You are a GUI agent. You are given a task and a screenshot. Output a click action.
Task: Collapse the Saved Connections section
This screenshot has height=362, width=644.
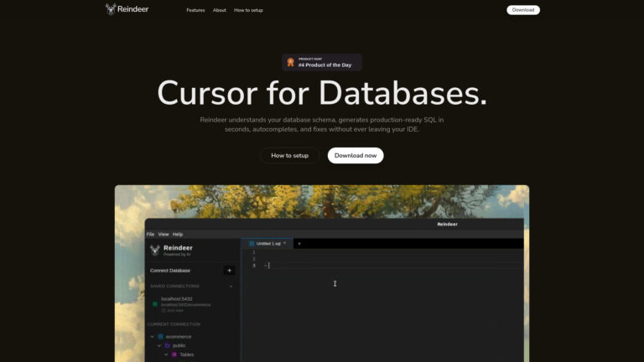coord(231,286)
